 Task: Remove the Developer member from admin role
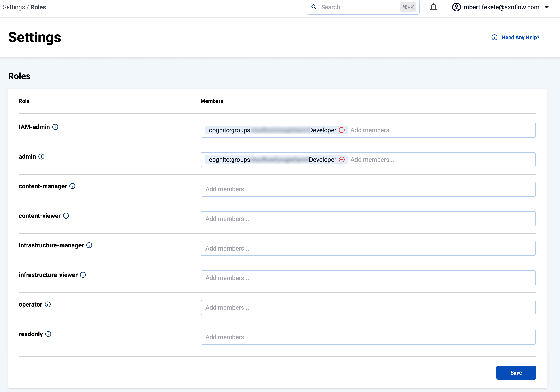tap(342, 160)
